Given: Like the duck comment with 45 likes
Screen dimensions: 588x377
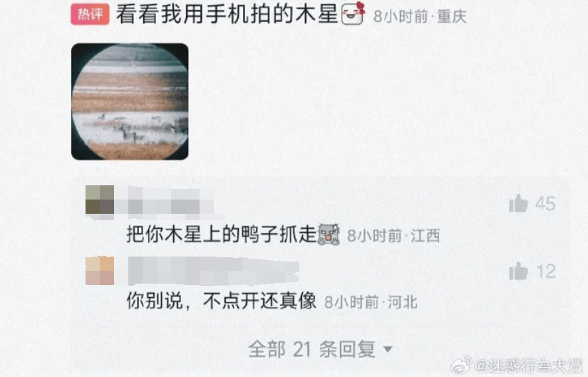Looking at the screenshot, I should point(519,204).
